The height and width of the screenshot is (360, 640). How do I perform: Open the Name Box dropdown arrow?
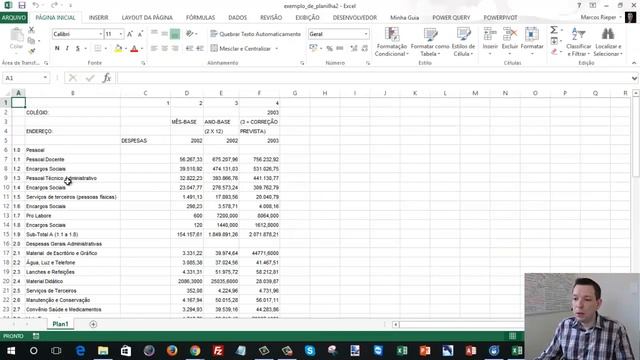tap(45, 78)
